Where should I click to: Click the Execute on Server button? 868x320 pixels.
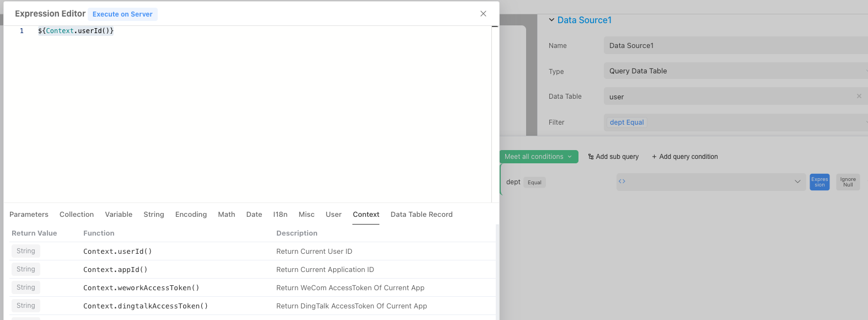[122, 14]
